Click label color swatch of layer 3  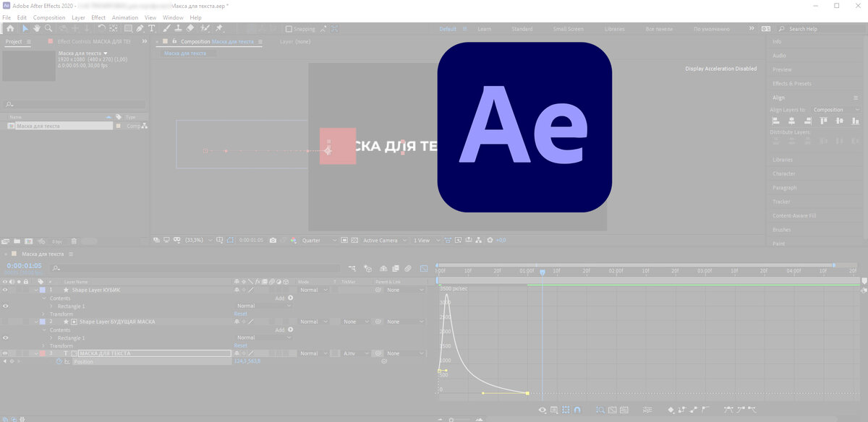point(43,353)
